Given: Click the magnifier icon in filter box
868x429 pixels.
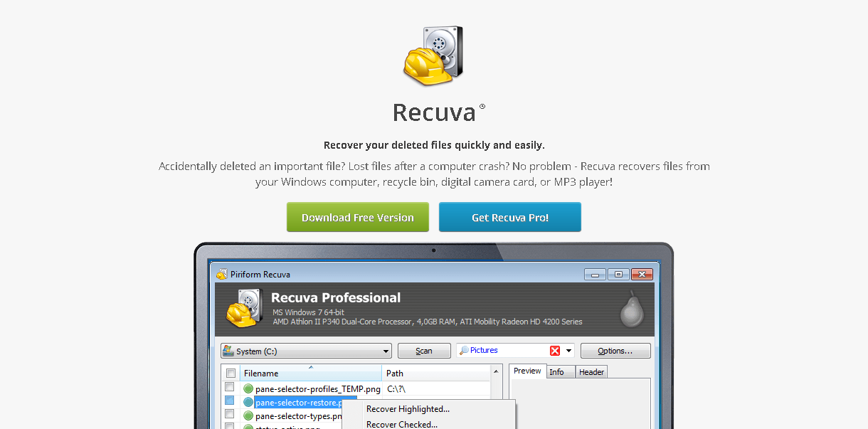Looking at the screenshot, I should coord(464,351).
